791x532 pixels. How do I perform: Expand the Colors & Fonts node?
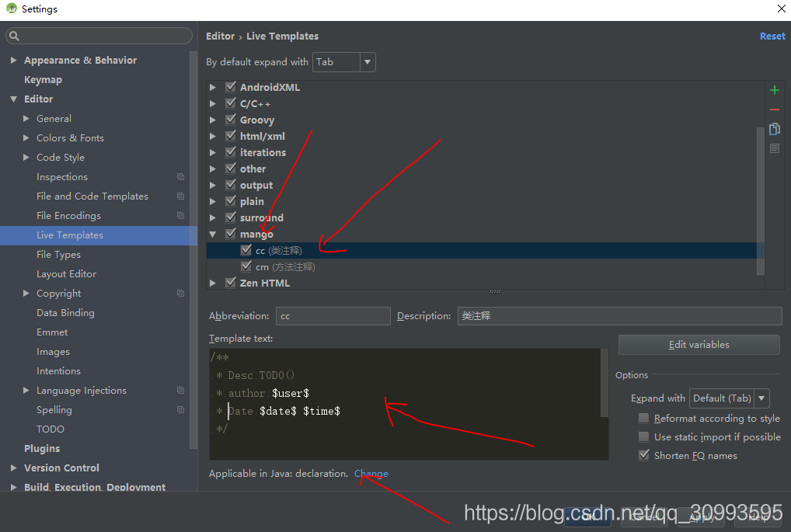pos(26,137)
